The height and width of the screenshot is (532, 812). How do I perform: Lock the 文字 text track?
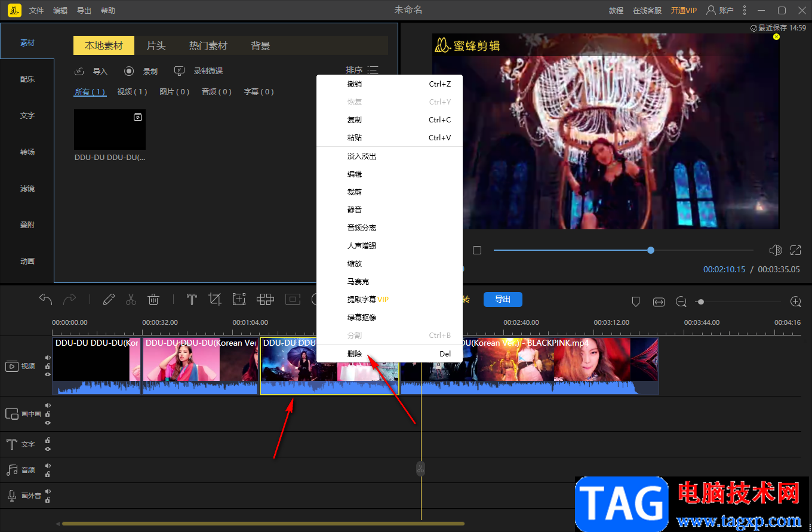coord(48,441)
